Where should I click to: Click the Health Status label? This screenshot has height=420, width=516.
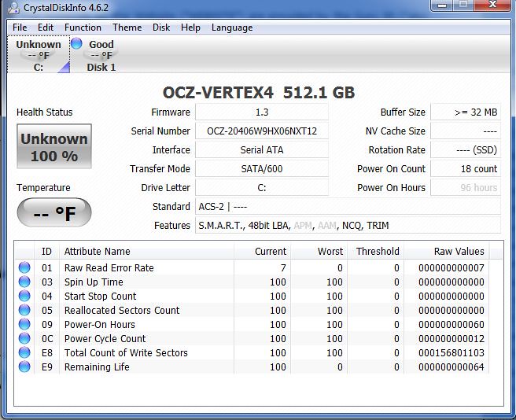[x=44, y=112]
